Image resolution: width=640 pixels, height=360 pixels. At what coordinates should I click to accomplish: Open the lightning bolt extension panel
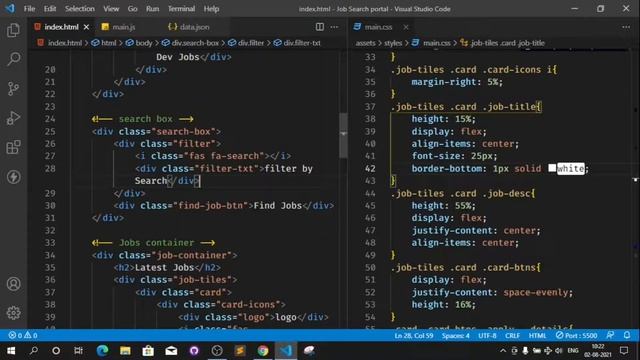click(x=13, y=177)
